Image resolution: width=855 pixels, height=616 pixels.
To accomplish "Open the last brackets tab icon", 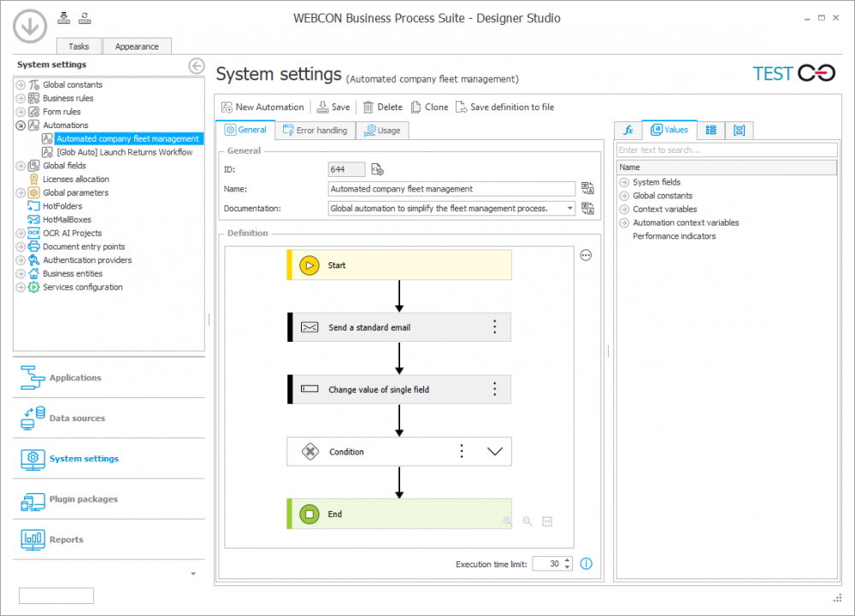I will click(x=739, y=130).
